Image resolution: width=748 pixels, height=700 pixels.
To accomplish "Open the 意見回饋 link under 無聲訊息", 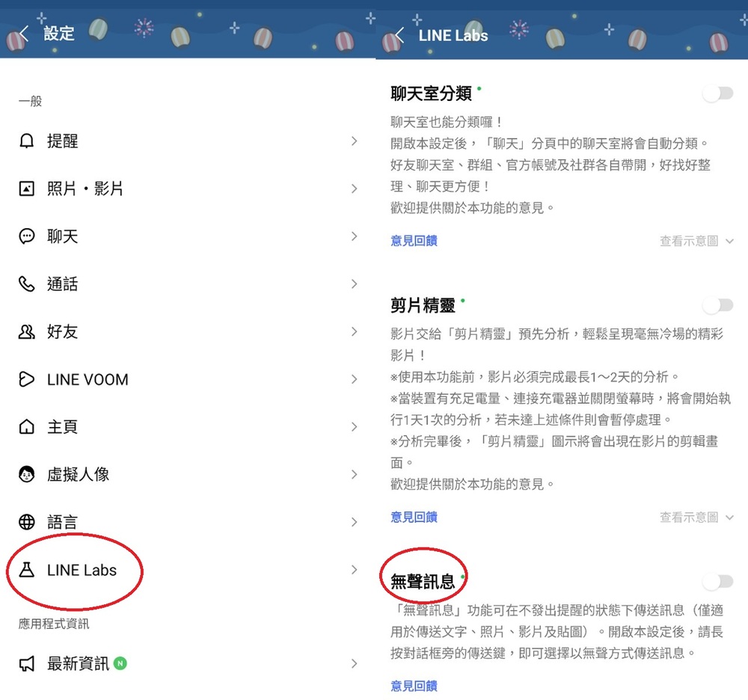I will click(413, 686).
